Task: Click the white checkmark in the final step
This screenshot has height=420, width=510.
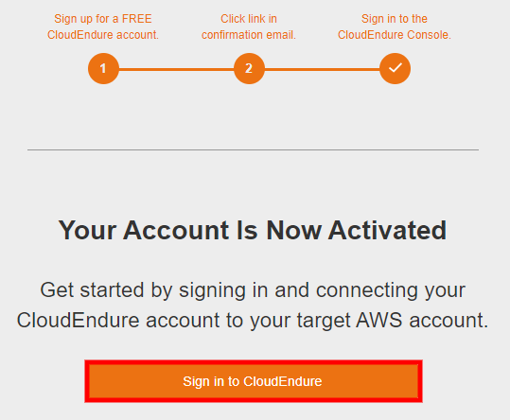Action: [396, 67]
